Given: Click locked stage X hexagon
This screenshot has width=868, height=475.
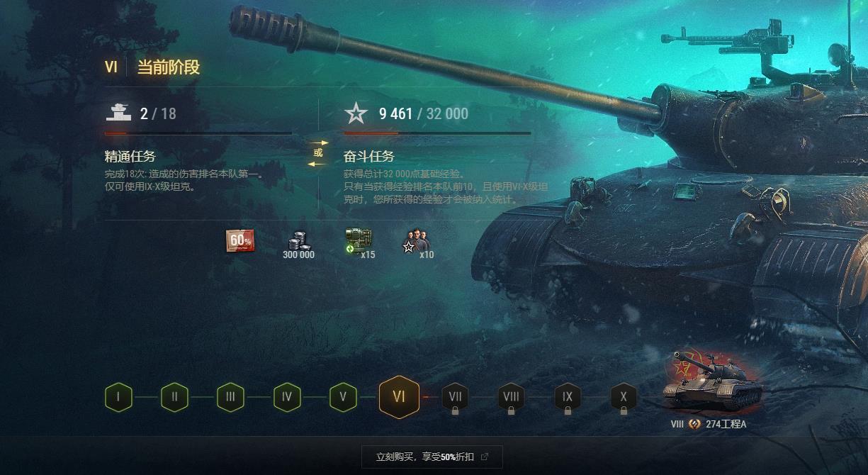Looking at the screenshot, I should click(x=624, y=398).
